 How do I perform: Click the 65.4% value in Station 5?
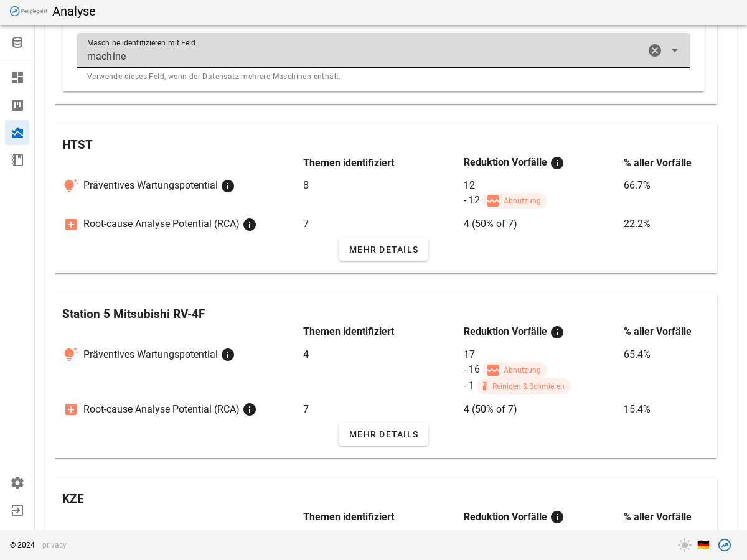click(637, 355)
